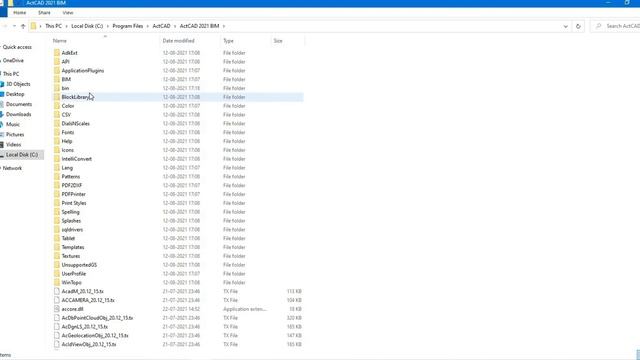Image resolution: width=640 pixels, height=360 pixels.
Task: Expand the chevron after ActCAD in the path
Action: tap(175, 26)
